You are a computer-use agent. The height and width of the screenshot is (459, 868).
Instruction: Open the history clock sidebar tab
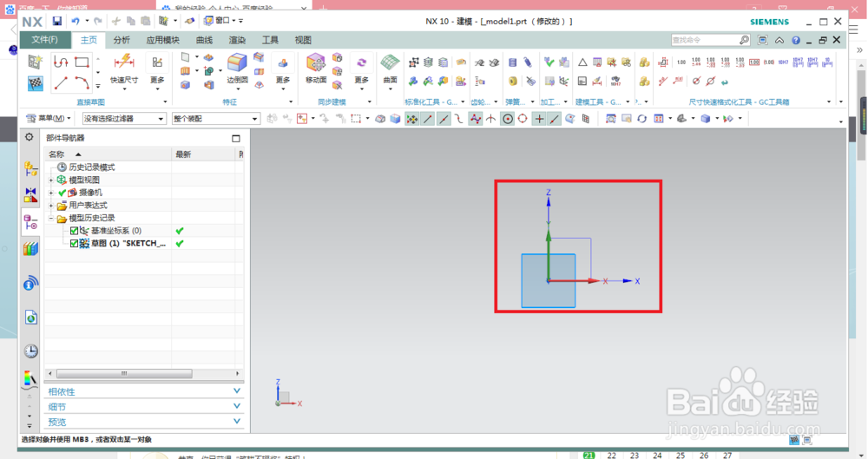(x=30, y=351)
